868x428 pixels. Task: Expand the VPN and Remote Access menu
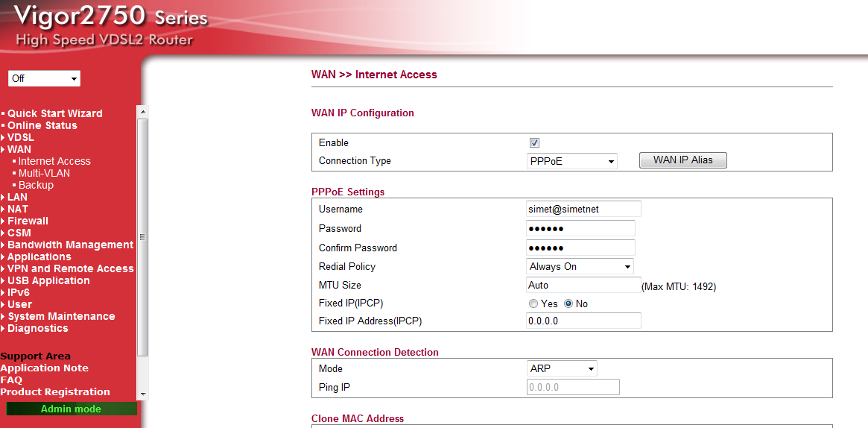71,268
